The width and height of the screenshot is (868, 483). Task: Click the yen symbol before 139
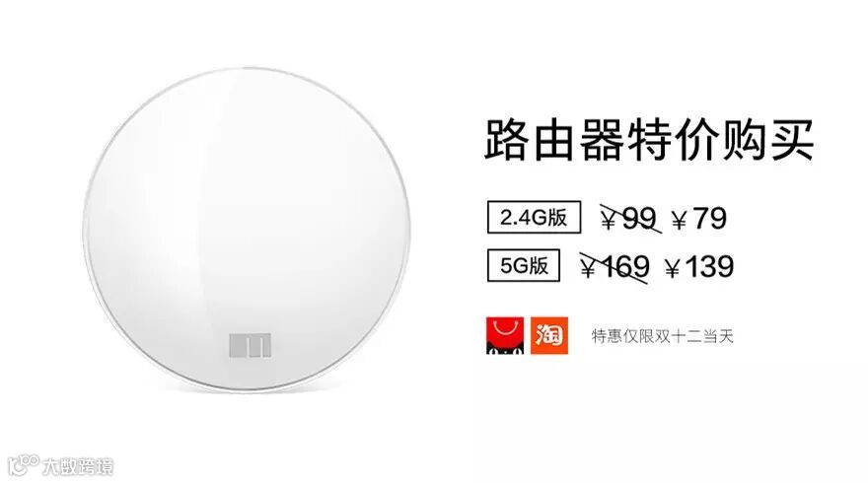point(673,269)
